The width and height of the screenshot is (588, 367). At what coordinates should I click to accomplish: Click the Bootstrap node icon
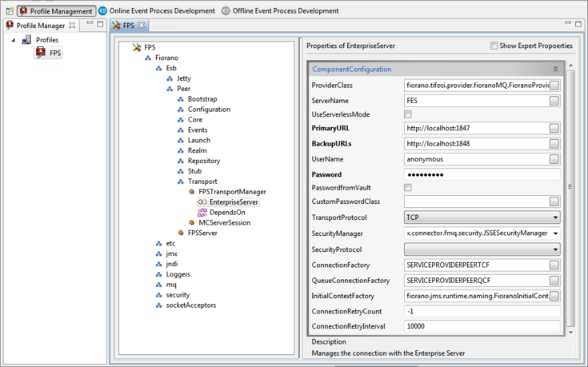(181, 99)
